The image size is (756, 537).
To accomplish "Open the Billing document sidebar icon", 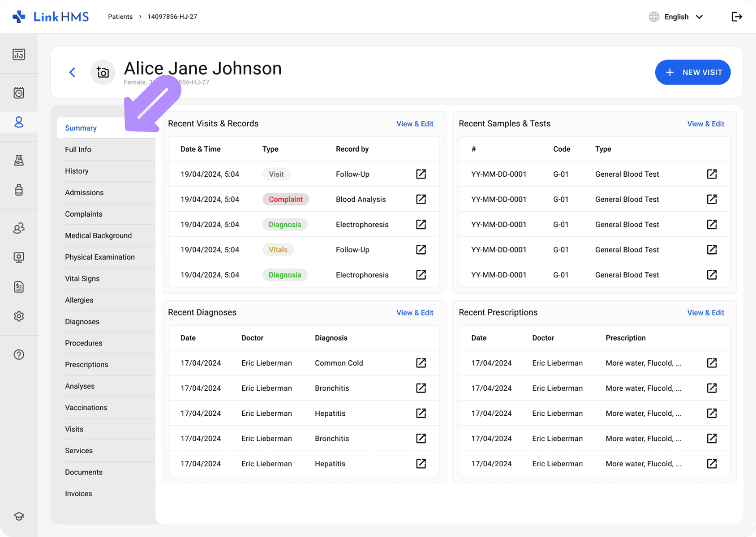I will (x=19, y=287).
